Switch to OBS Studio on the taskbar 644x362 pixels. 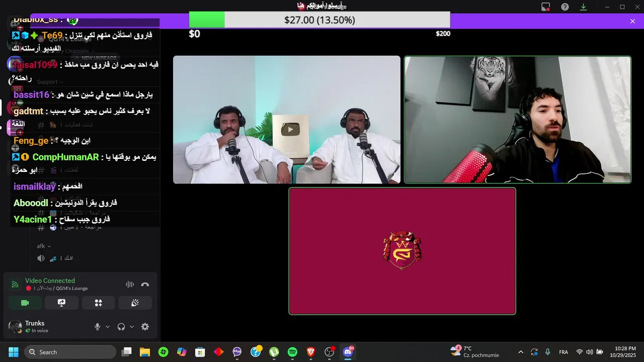pos(330,352)
